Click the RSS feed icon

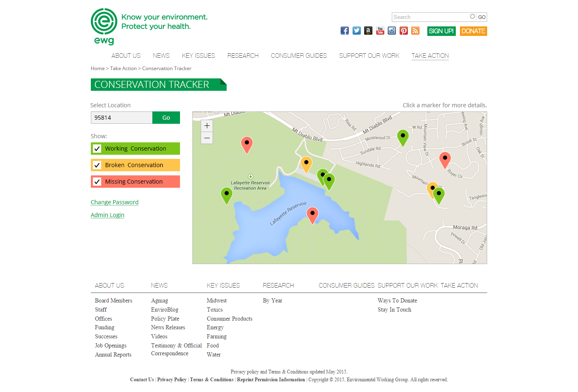(415, 31)
